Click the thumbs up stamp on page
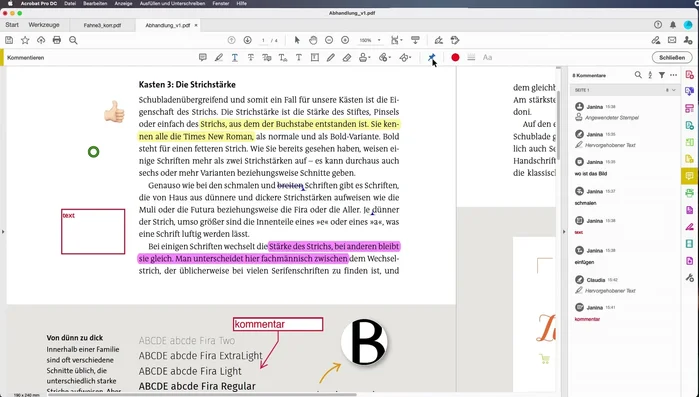The image size is (699, 397). coord(114,111)
